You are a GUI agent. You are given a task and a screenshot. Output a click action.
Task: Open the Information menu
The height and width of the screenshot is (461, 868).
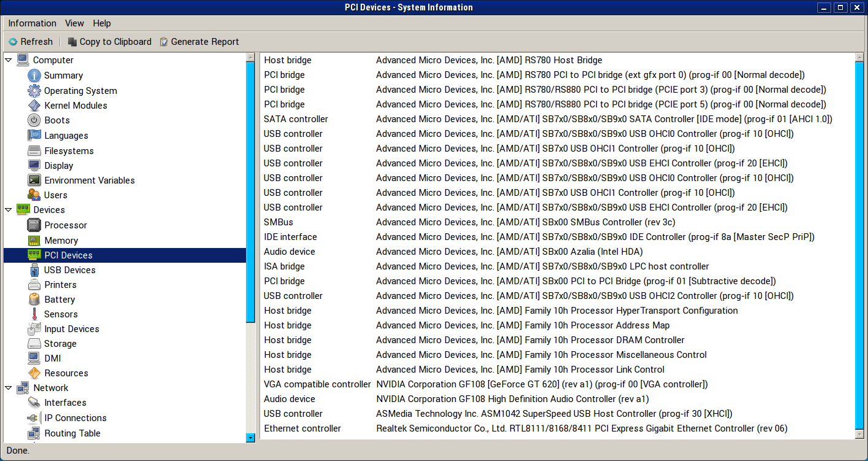point(32,23)
